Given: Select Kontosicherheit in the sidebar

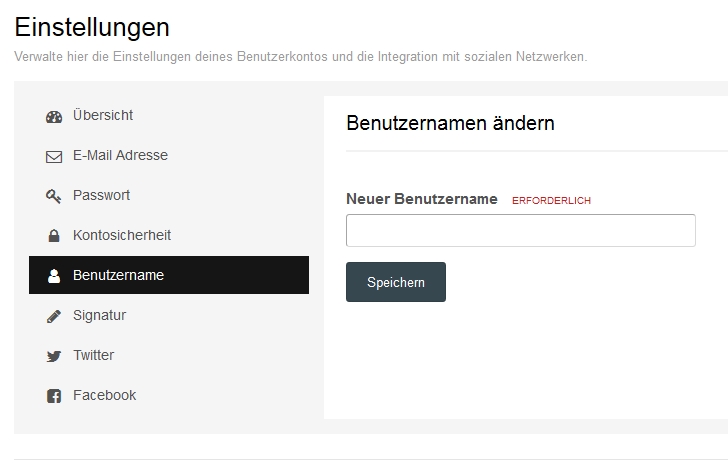Looking at the screenshot, I should (x=122, y=235).
